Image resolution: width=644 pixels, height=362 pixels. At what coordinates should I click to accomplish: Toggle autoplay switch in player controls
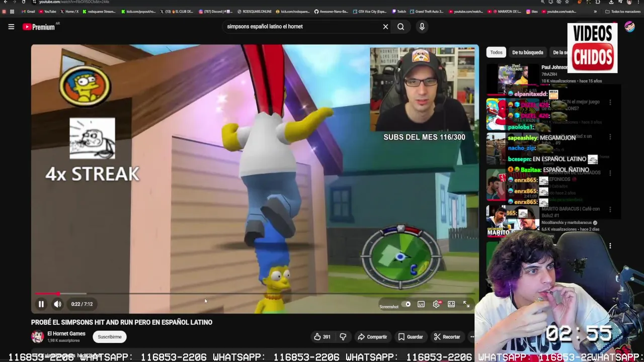point(407,304)
